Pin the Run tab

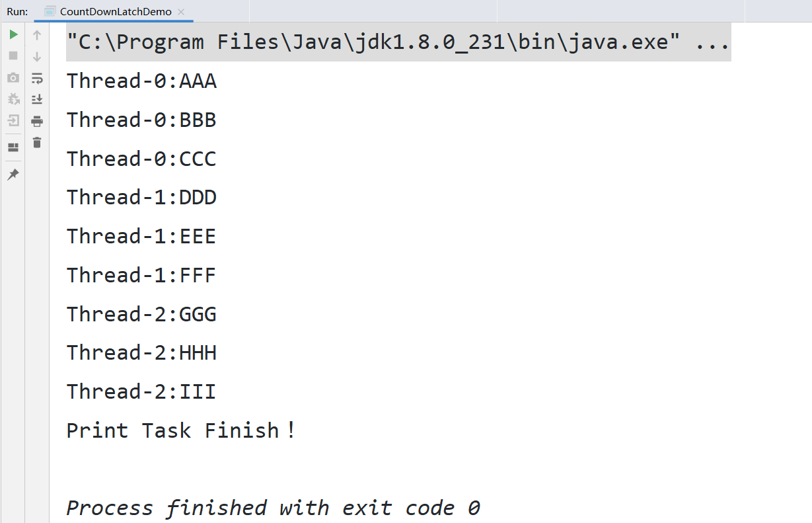point(13,175)
